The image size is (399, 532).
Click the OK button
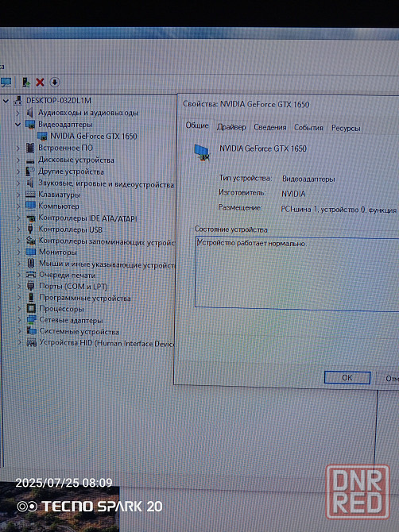[x=347, y=378]
